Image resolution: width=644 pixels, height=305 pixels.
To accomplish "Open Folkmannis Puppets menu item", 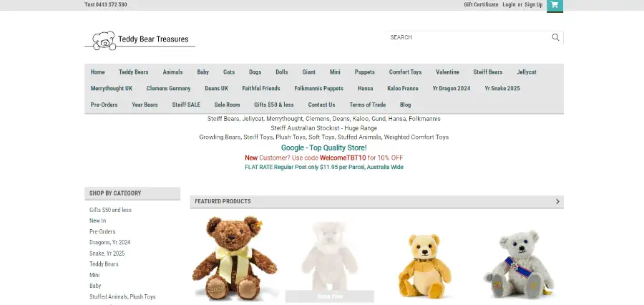I will [x=318, y=88].
